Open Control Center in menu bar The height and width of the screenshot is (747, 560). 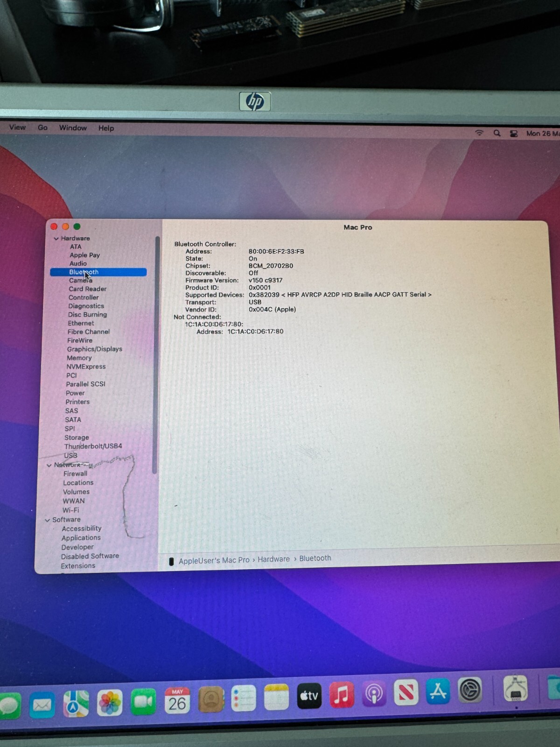[514, 134]
